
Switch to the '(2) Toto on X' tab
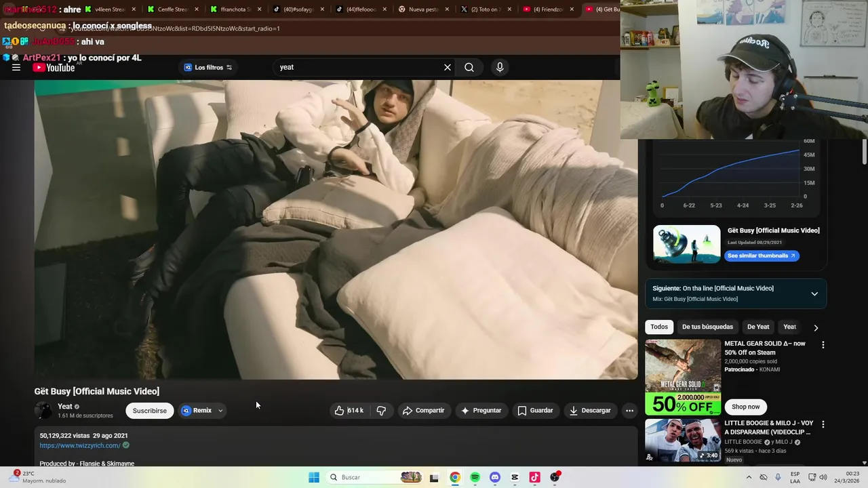(x=486, y=9)
